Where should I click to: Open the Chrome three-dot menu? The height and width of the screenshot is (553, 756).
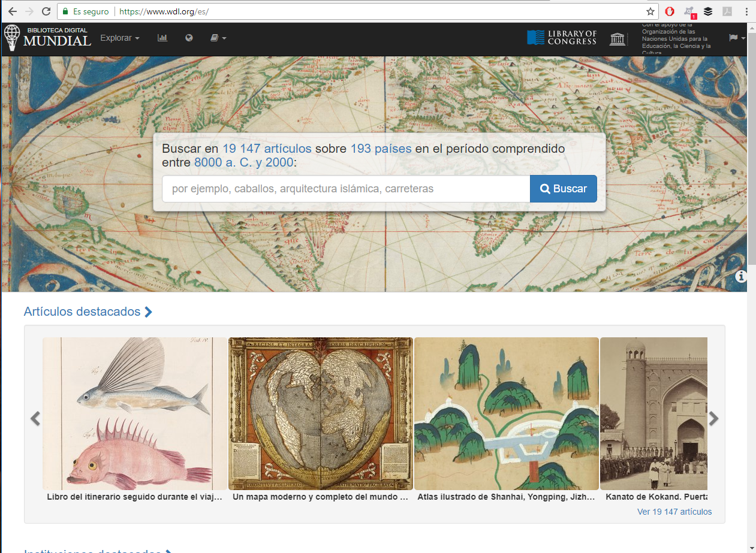pos(746,11)
